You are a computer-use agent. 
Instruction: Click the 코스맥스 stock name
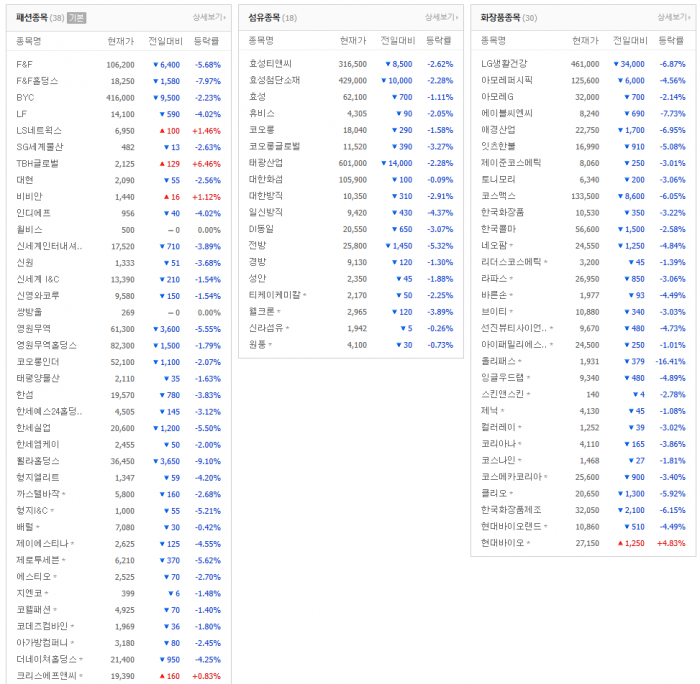498,196
